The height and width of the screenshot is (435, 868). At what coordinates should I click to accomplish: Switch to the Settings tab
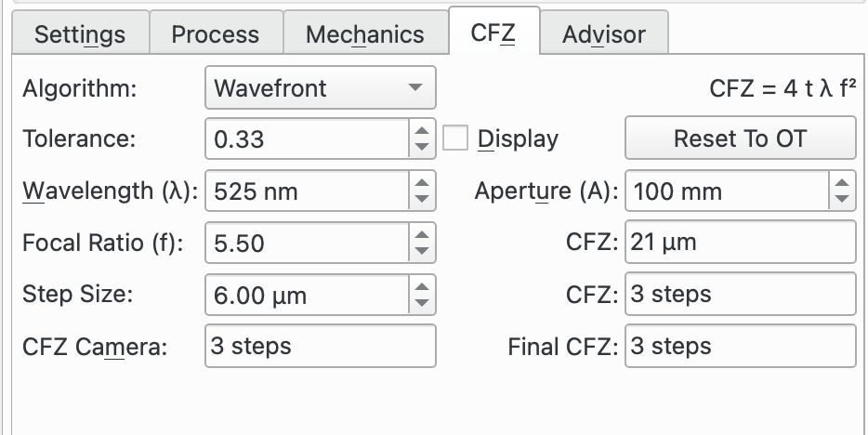pos(81,33)
